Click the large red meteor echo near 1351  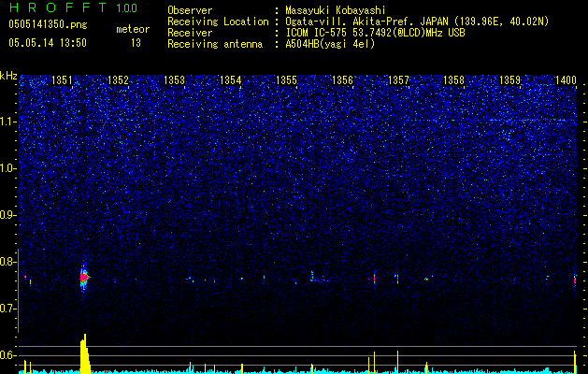(84, 278)
